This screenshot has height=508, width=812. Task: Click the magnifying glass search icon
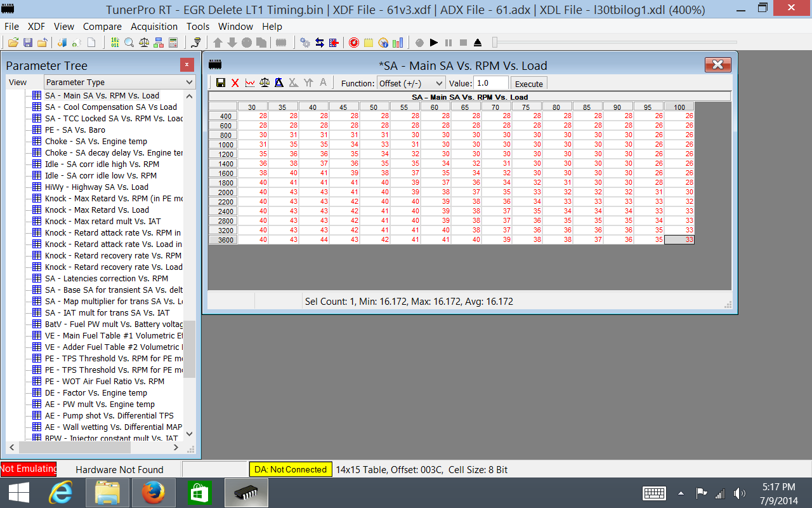click(129, 43)
